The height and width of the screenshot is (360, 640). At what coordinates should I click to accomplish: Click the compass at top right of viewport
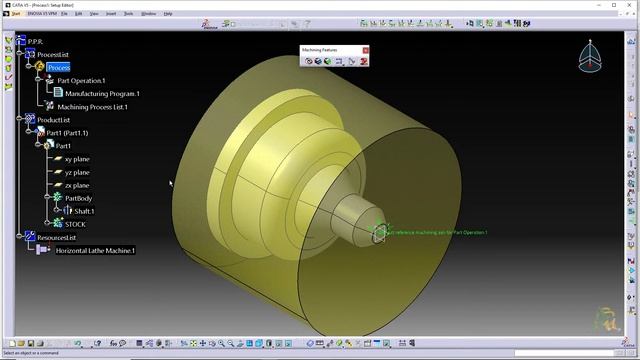pyautogui.click(x=590, y=56)
